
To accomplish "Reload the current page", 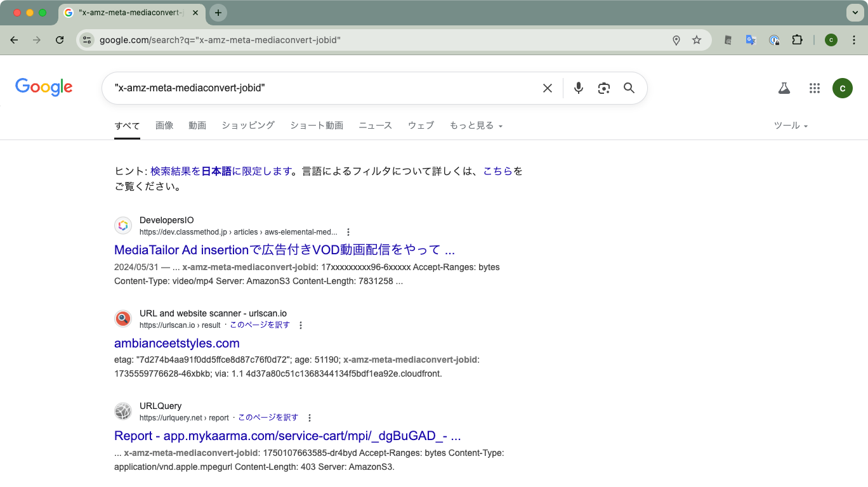I will 60,40.
